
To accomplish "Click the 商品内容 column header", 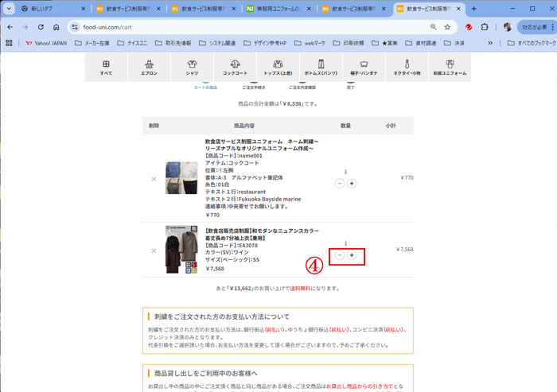I will [x=244, y=126].
